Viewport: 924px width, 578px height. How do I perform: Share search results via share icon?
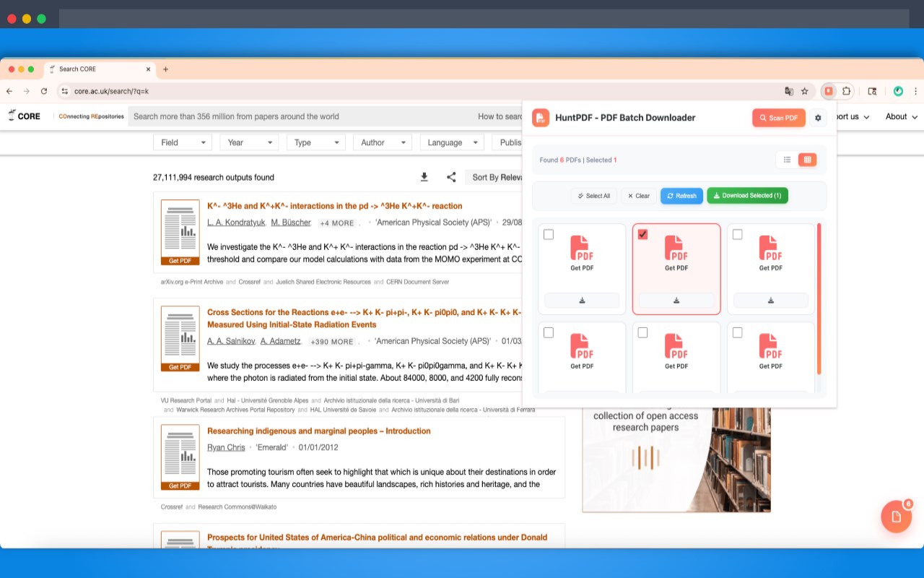(451, 177)
